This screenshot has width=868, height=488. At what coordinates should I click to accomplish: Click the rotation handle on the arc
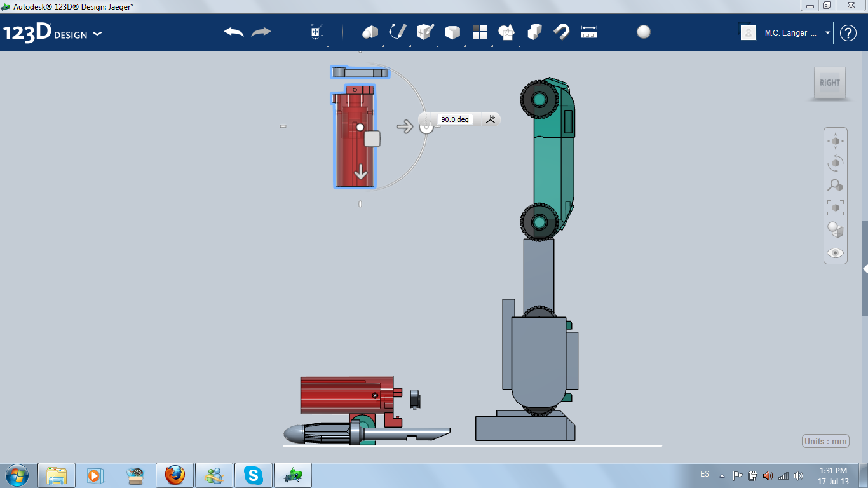[x=426, y=126]
